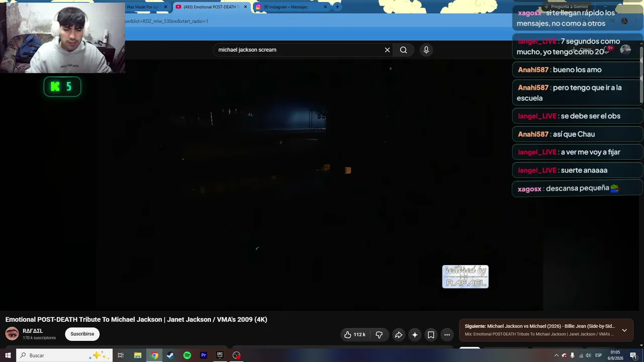Screen dimensions: 644x362
Task: Start voice search with the microphone
Action: [x=426, y=50]
